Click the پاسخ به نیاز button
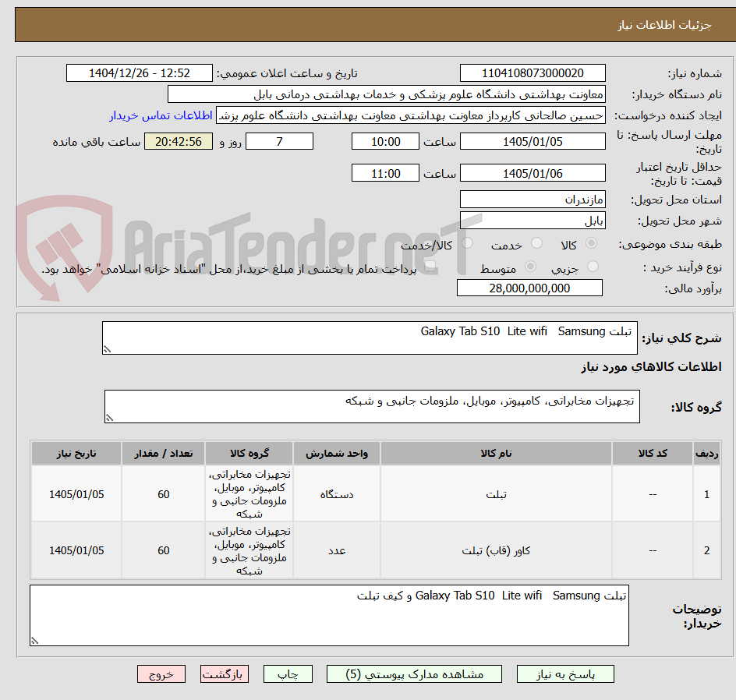This screenshot has height=700, width=736. (565, 674)
